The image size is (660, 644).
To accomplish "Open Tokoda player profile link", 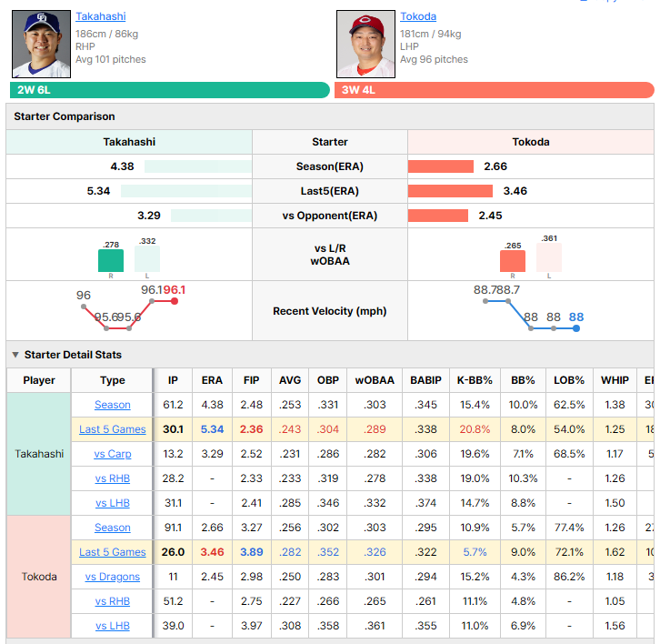I will (x=418, y=16).
